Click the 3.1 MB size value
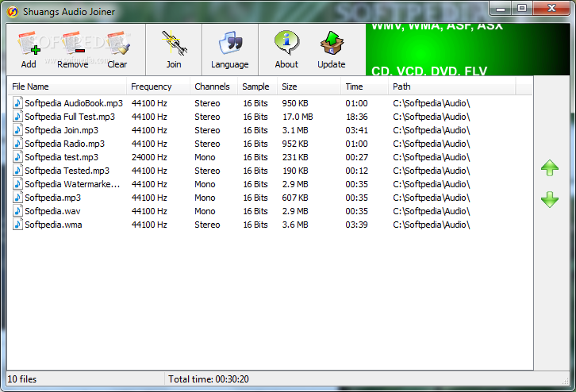576x392 pixels. (x=295, y=130)
